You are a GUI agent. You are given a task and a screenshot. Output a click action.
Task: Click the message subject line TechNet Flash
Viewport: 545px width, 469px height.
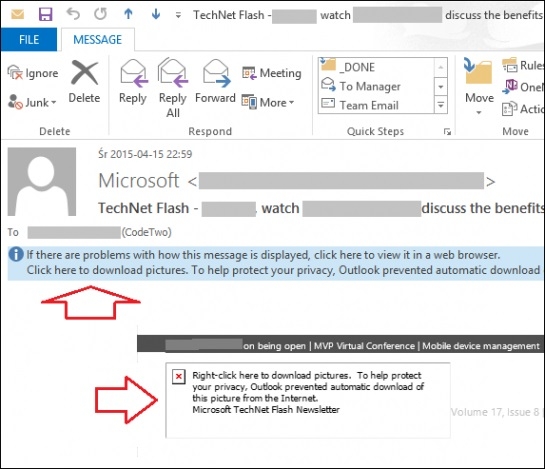coord(321,208)
